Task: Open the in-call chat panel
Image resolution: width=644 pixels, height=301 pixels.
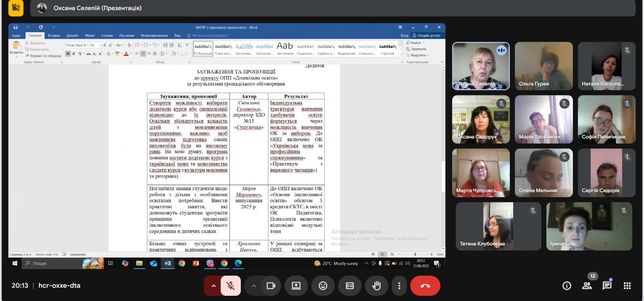Action: pos(607,286)
